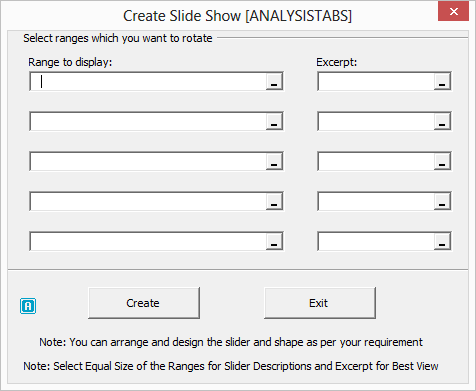Open range picker for second Excerpt field
The height and width of the screenshot is (391, 476).
[x=442, y=121]
